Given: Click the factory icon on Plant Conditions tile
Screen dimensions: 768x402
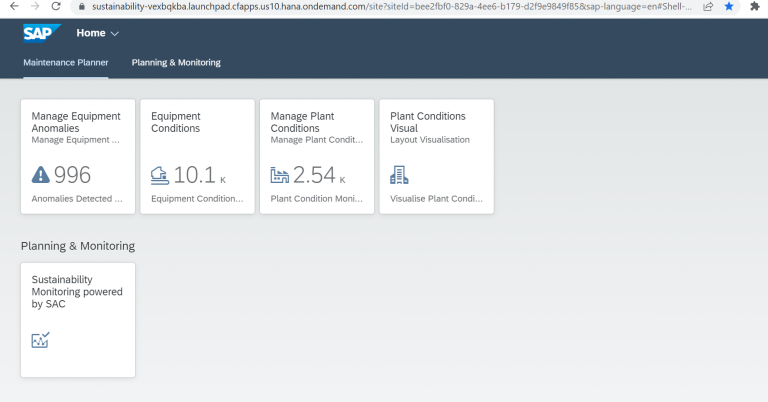Looking at the screenshot, I should tap(280, 175).
